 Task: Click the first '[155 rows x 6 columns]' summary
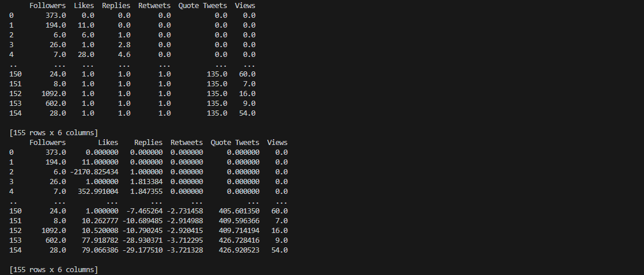pos(54,133)
